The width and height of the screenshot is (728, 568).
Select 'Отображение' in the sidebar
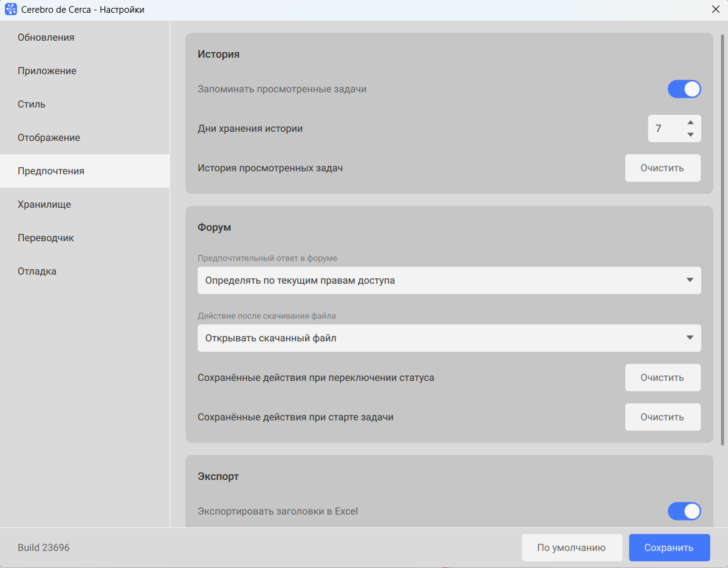click(x=49, y=138)
